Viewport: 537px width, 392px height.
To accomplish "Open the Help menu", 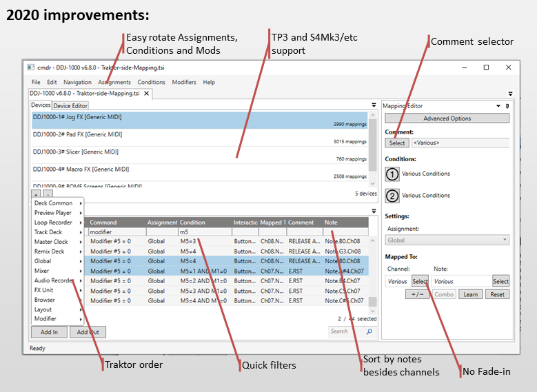I will click(x=209, y=82).
